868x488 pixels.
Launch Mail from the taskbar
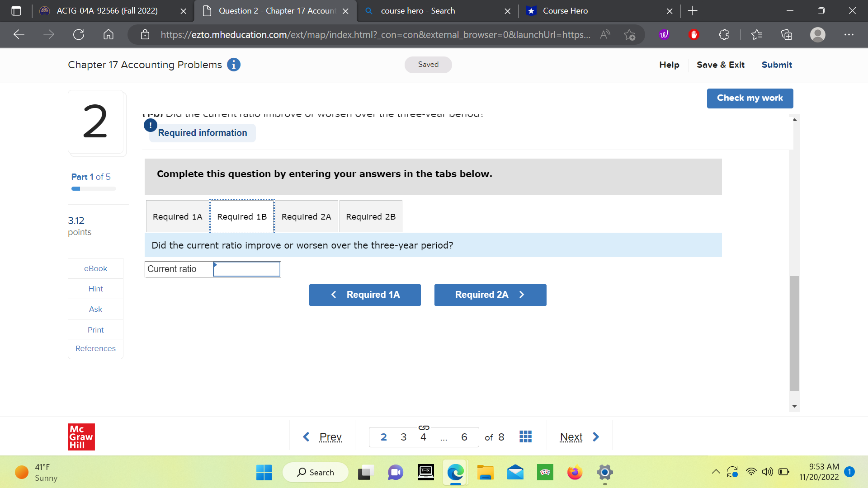click(x=515, y=472)
